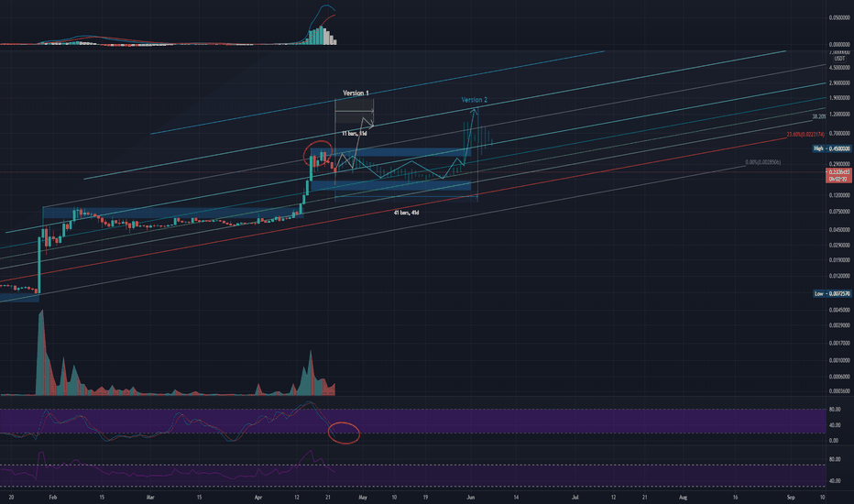This screenshot has height=504, width=854.
Task: Click the 0.0750000 price axis label
Action: pos(839,212)
